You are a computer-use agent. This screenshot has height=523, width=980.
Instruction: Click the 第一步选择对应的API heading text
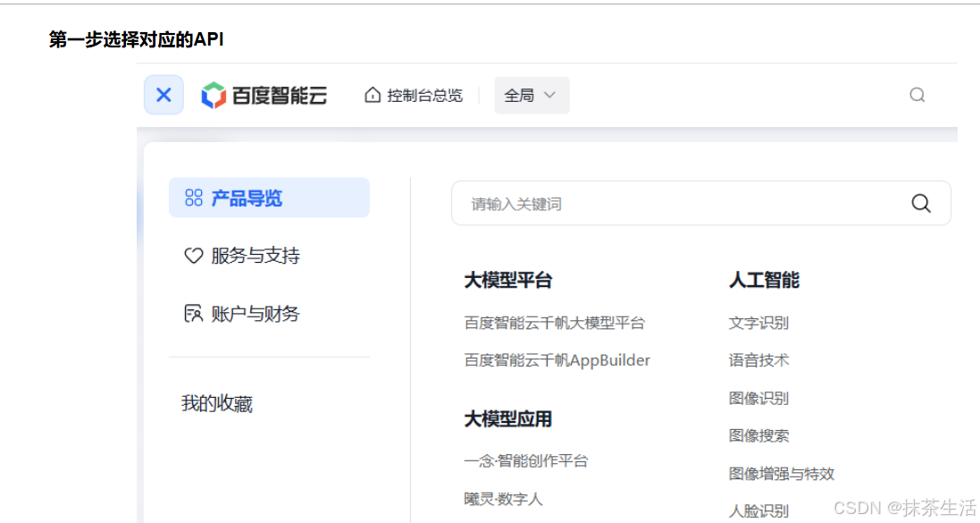coord(137,39)
